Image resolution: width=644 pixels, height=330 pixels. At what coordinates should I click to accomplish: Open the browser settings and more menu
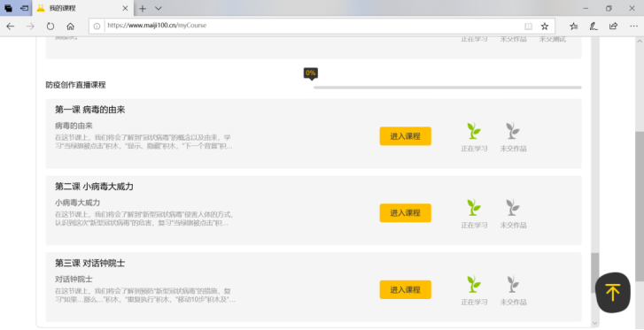[633, 27]
